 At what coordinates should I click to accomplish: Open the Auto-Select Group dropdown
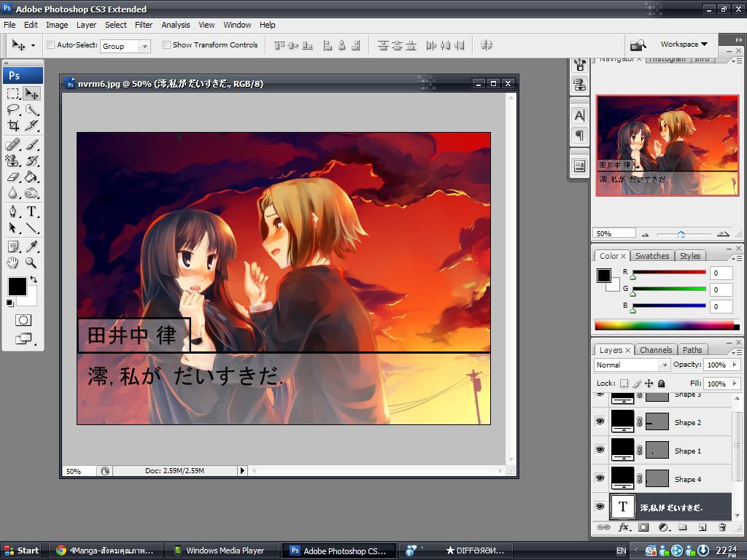point(144,46)
